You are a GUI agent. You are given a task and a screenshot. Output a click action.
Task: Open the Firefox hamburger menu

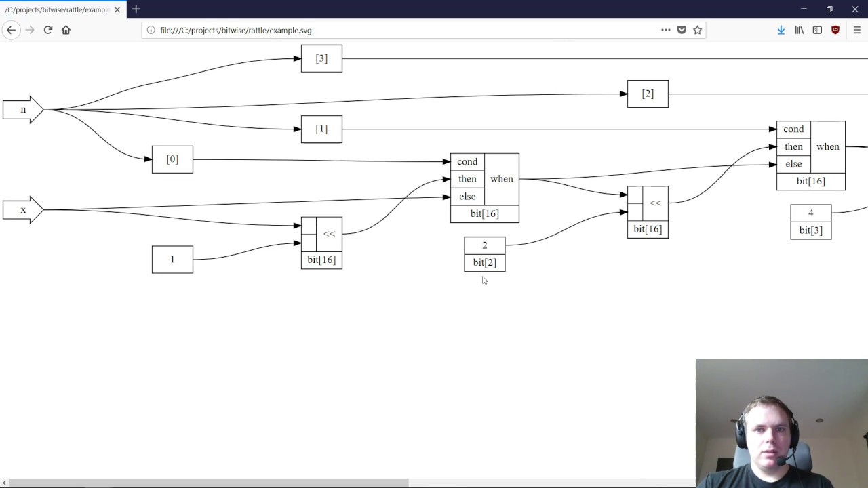857,30
